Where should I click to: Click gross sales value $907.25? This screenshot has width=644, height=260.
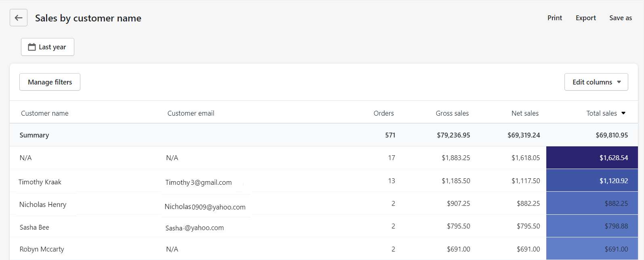(458, 203)
